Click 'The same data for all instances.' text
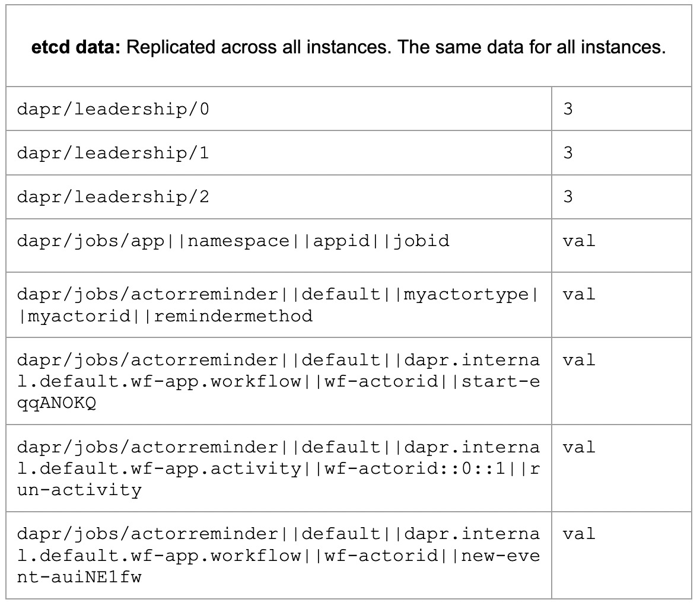 [532, 47]
